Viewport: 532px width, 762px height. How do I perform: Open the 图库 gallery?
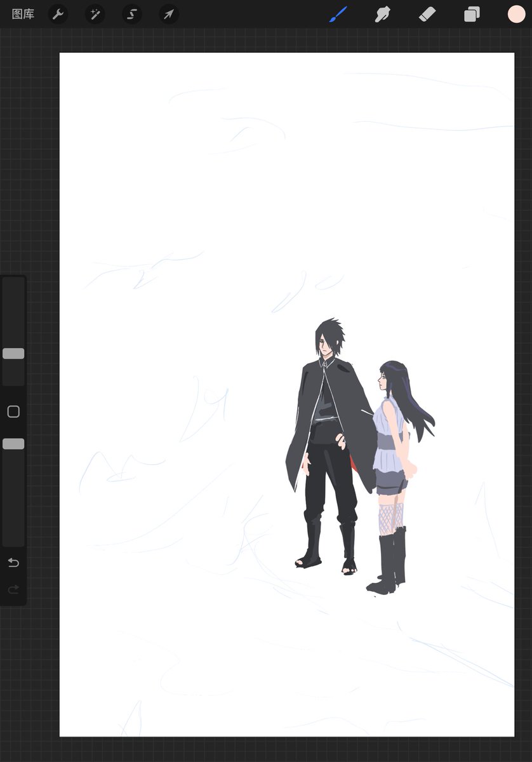pyautogui.click(x=23, y=14)
